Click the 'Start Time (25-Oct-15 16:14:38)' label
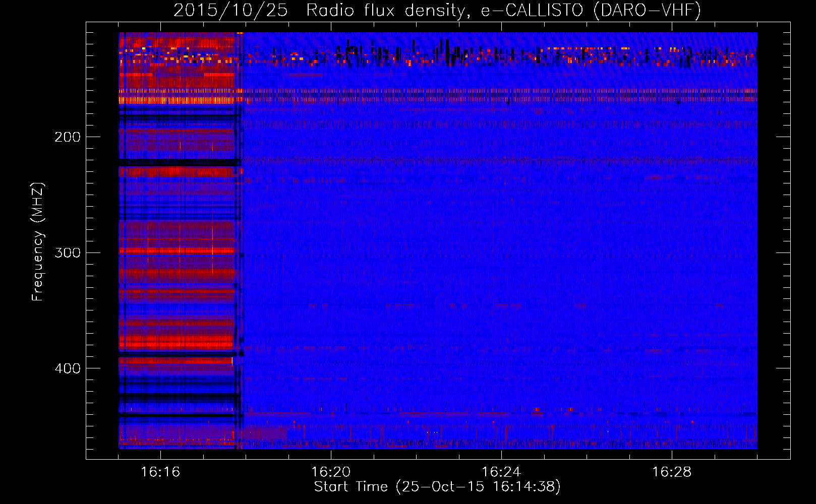Viewport: 816px width, 504px height. click(437, 487)
